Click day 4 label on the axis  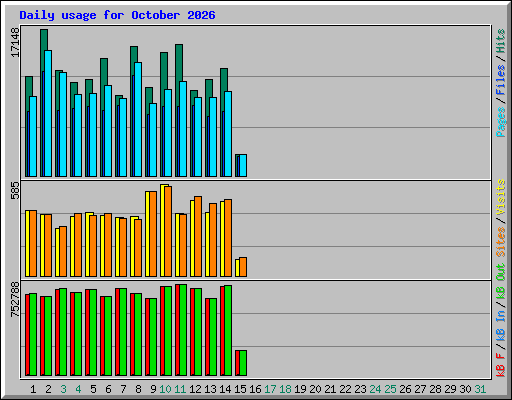click(x=78, y=389)
